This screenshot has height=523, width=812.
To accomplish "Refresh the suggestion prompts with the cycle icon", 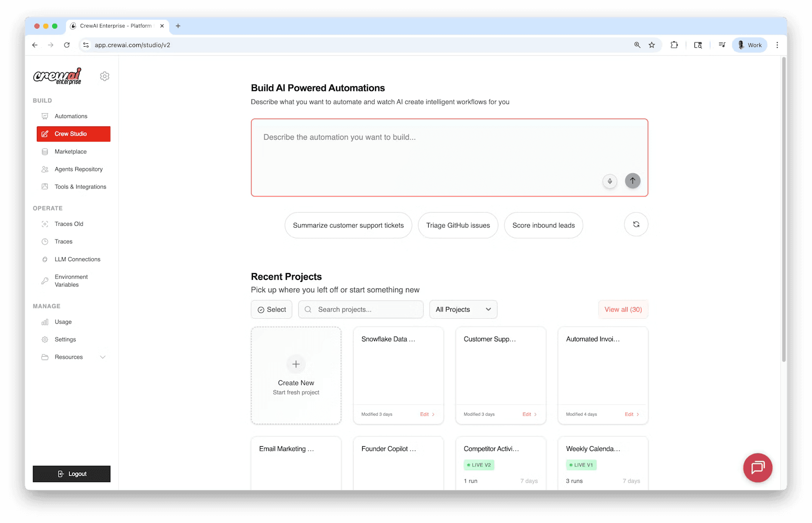I will [x=636, y=224].
